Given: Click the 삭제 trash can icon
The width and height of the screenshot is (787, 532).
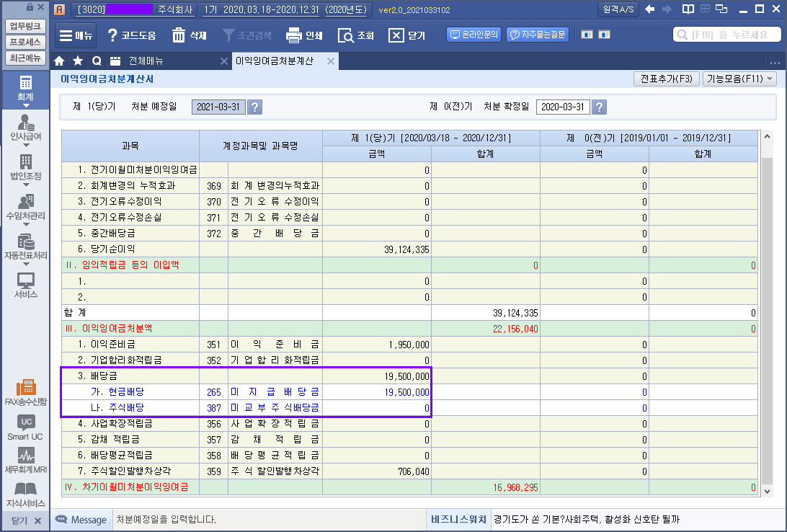Looking at the screenshot, I should (x=179, y=35).
